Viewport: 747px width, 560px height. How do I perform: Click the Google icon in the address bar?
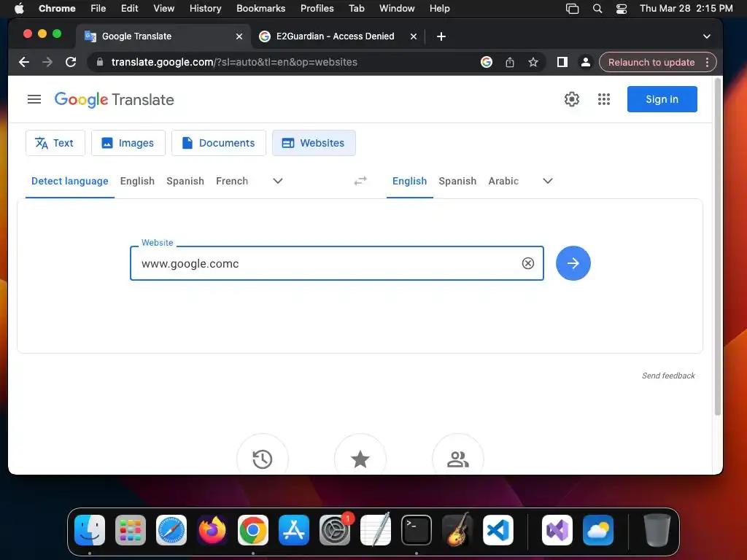click(x=487, y=62)
